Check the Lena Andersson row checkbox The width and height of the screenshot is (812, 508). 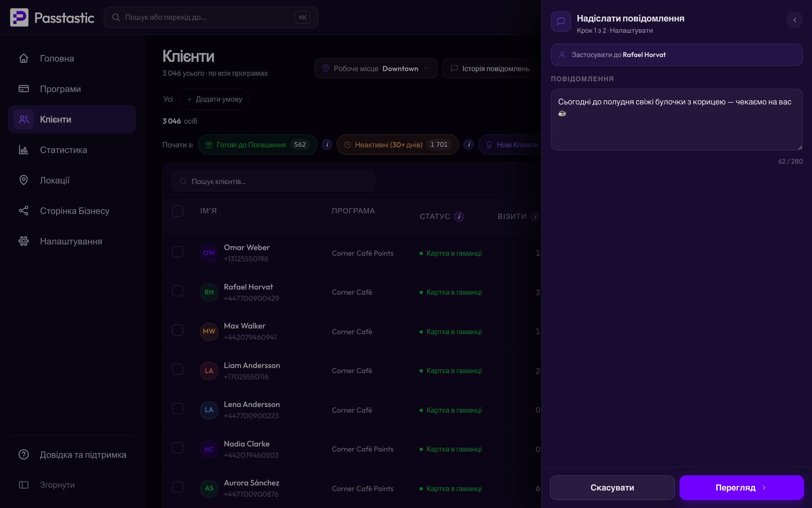click(178, 408)
